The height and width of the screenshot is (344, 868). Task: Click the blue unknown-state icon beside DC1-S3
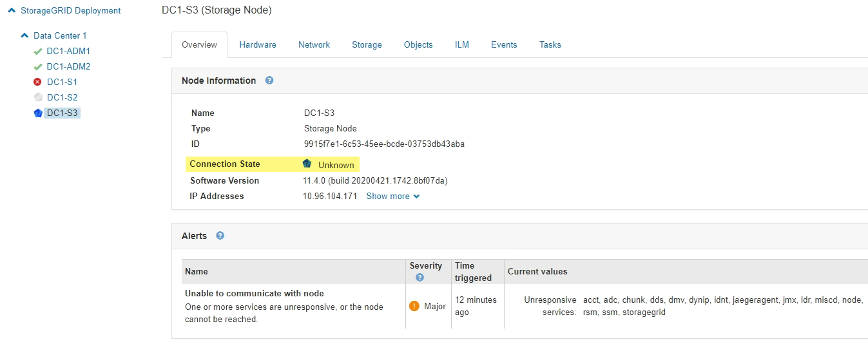coord(38,113)
